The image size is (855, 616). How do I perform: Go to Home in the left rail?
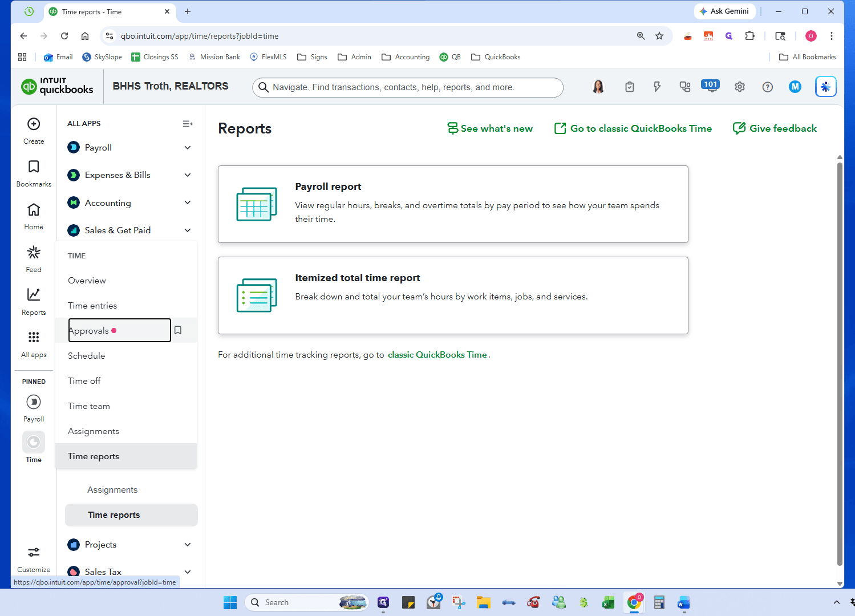pos(34,216)
